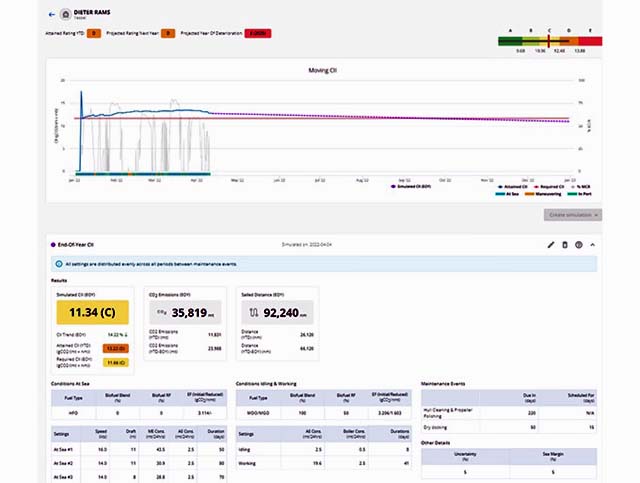Click the Attained Rating YTD badge

93,34
